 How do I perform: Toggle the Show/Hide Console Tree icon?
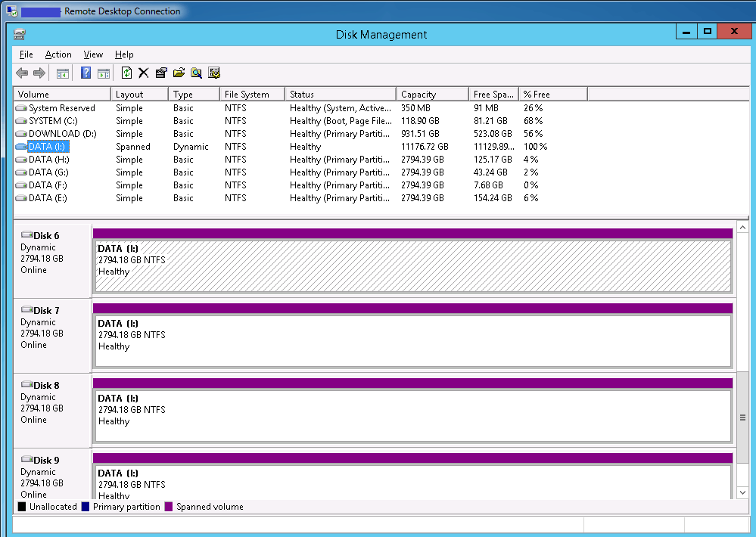click(x=62, y=73)
